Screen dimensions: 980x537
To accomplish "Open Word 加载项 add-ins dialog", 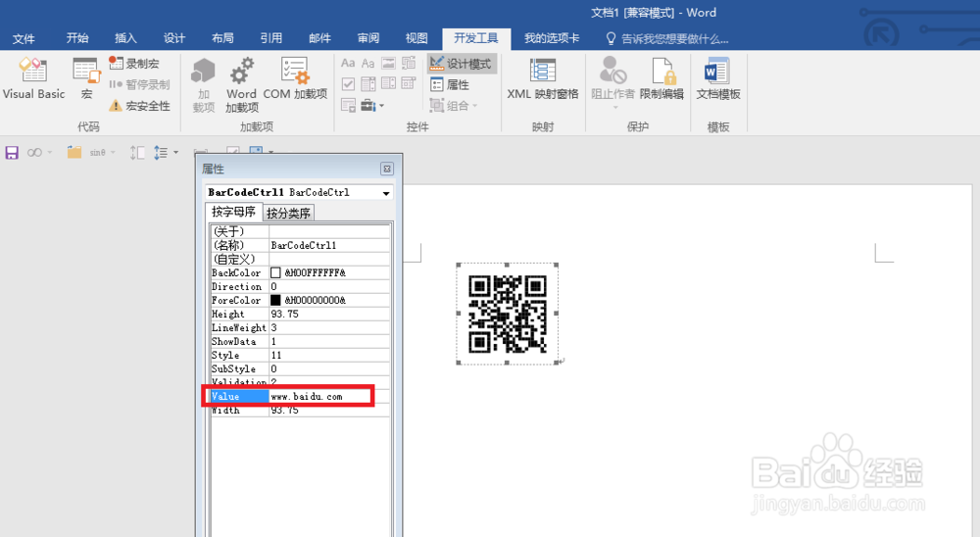I will point(241,84).
